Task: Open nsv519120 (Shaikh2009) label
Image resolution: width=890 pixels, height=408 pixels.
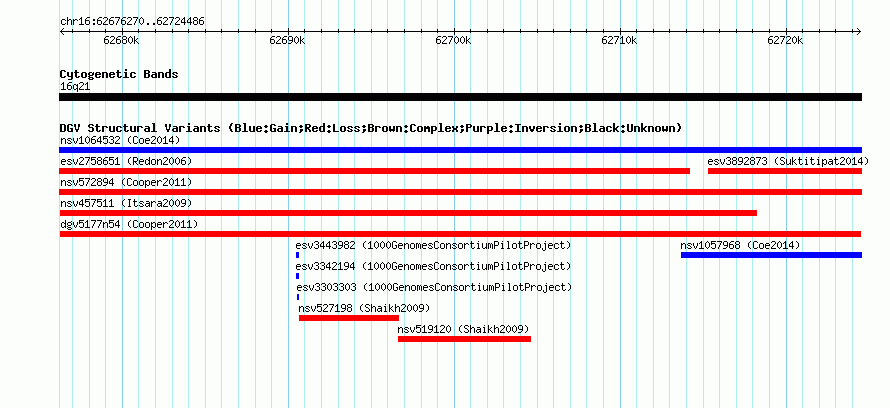Action: click(463, 329)
